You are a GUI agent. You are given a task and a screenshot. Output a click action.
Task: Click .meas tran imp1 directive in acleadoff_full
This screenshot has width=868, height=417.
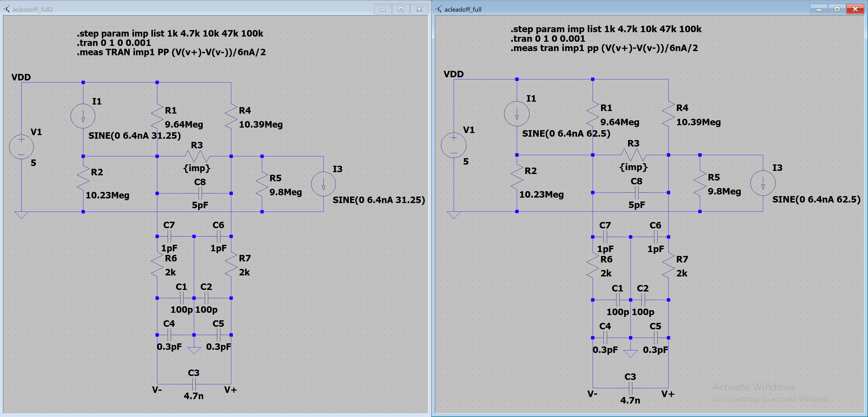coord(604,48)
